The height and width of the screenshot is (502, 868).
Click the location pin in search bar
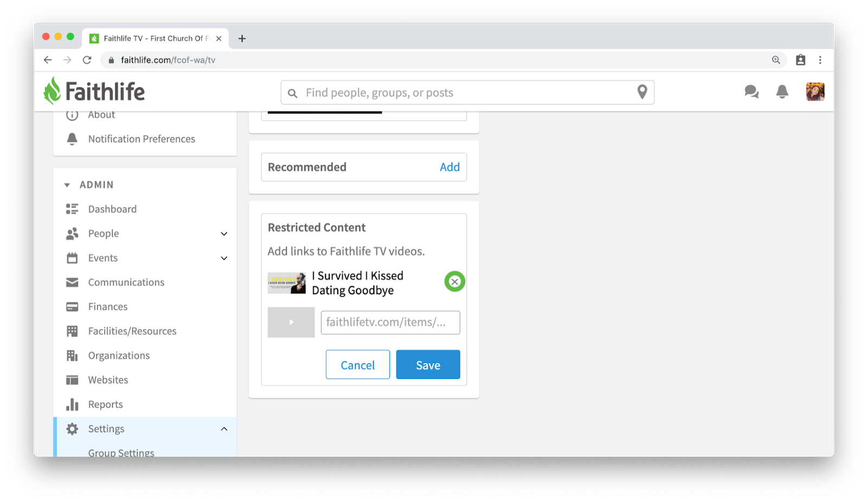pyautogui.click(x=642, y=92)
